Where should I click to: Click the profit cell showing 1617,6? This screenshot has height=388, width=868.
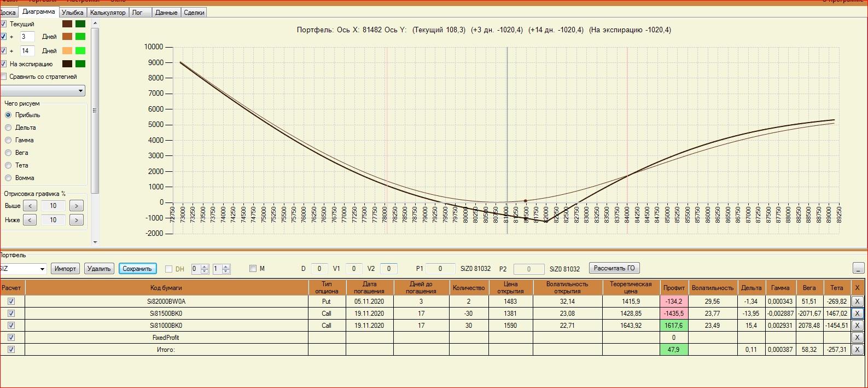tap(674, 326)
